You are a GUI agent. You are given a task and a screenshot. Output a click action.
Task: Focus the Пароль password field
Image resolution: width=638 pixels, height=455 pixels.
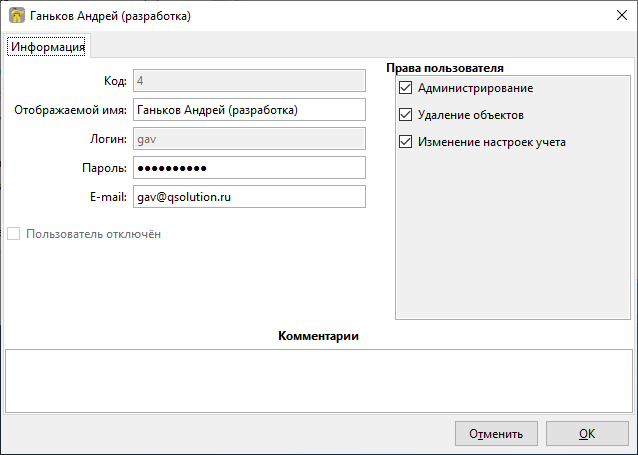coord(248,168)
